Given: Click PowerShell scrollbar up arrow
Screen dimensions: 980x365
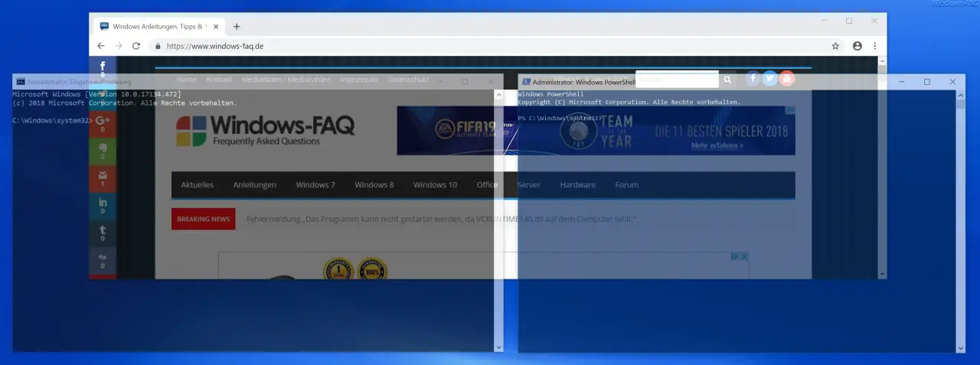Looking at the screenshot, I should tap(962, 95).
